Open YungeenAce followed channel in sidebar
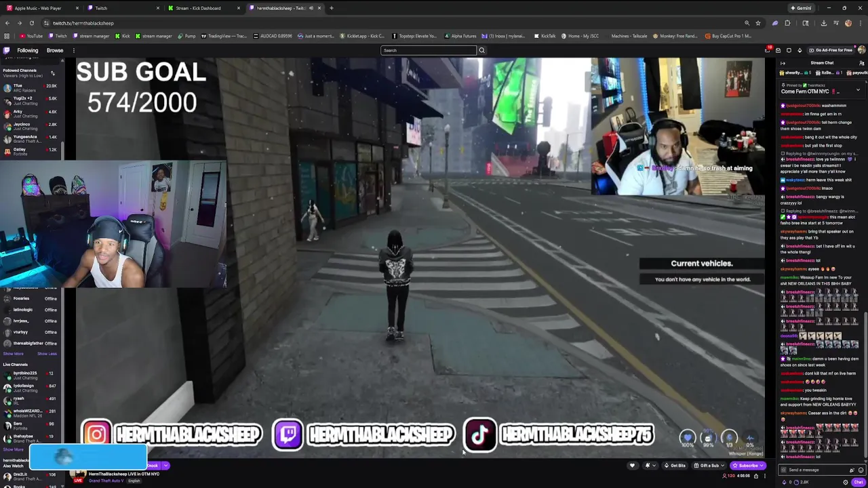This screenshot has width=868, height=488. (31, 138)
